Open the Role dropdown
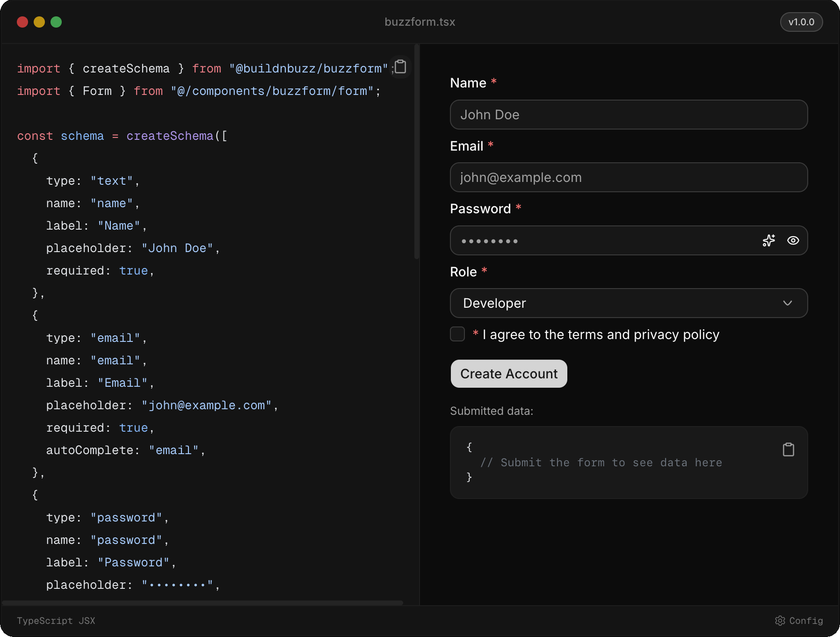This screenshot has width=840, height=637. pyautogui.click(x=629, y=303)
